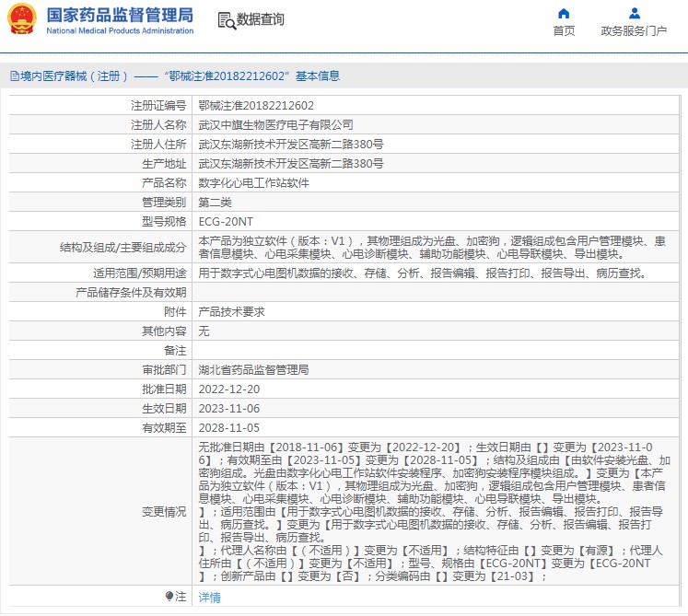Click the document icon before 境内医疗器械
The image size is (688, 616).
(x=15, y=76)
